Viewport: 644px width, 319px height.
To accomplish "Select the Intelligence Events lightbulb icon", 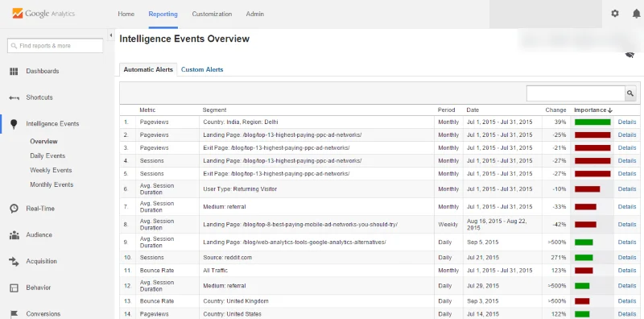I will [x=14, y=124].
